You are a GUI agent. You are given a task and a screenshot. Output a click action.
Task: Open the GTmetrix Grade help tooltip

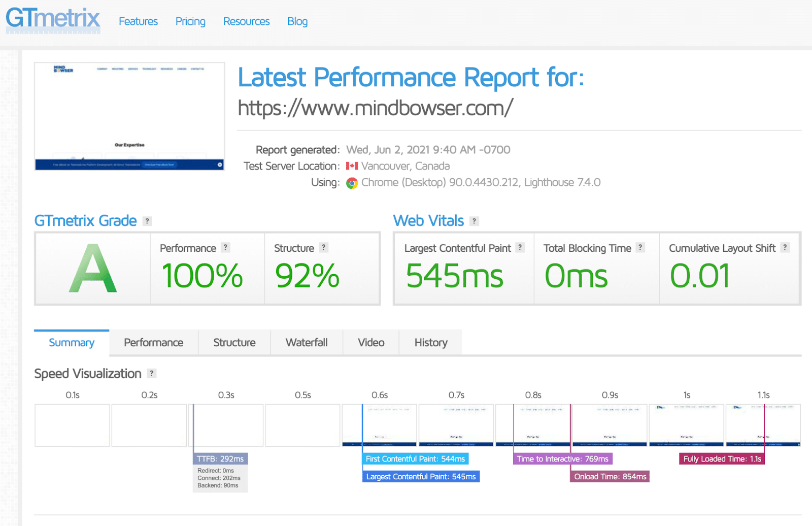[x=147, y=221]
